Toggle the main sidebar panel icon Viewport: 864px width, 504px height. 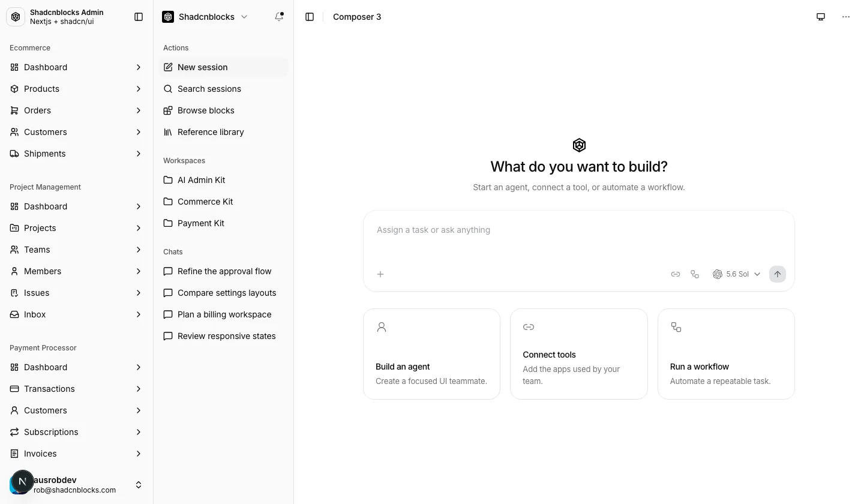(139, 17)
